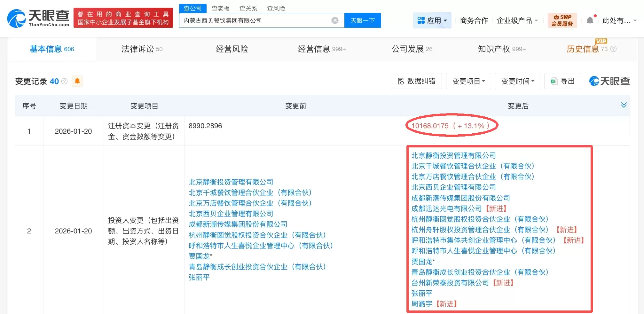Toggle the table collapse chevron at right
The height and width of the screenshot is (314, 644).
coord(624,105)
